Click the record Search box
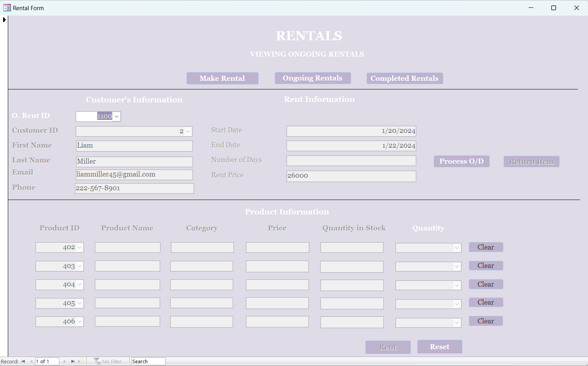The image size is (588, 366). 148,361
